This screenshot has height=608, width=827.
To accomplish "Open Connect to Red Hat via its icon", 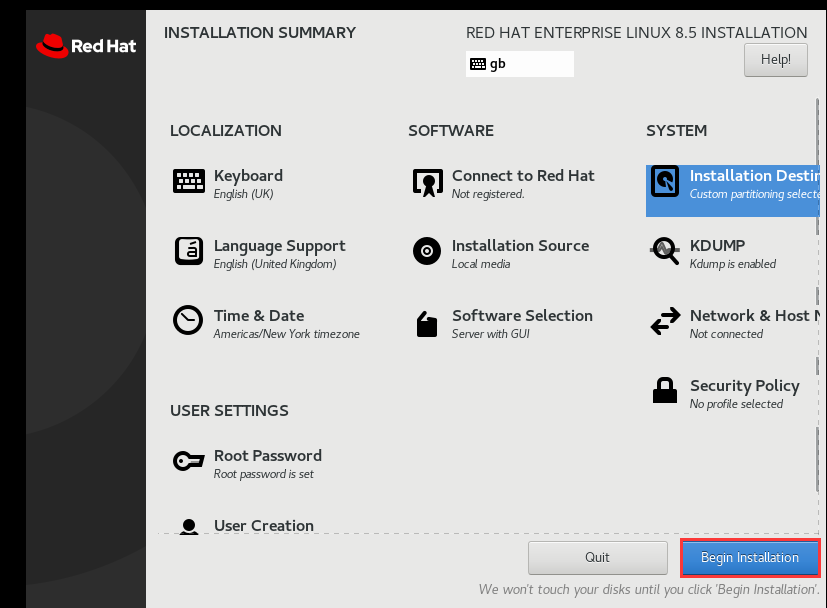I will [428, 181].
